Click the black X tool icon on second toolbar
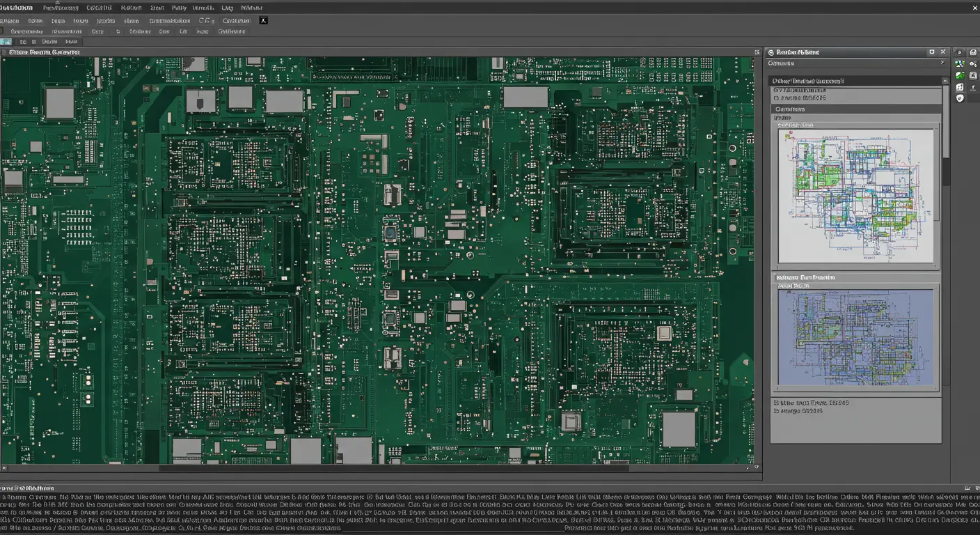The width and height of the screenshot is (980, 535). coord(264,21)
